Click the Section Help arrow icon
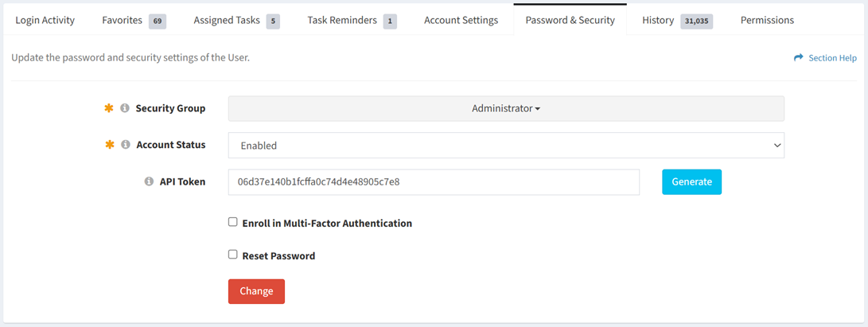This screenshot has height=327, width=868. [798, 57]
